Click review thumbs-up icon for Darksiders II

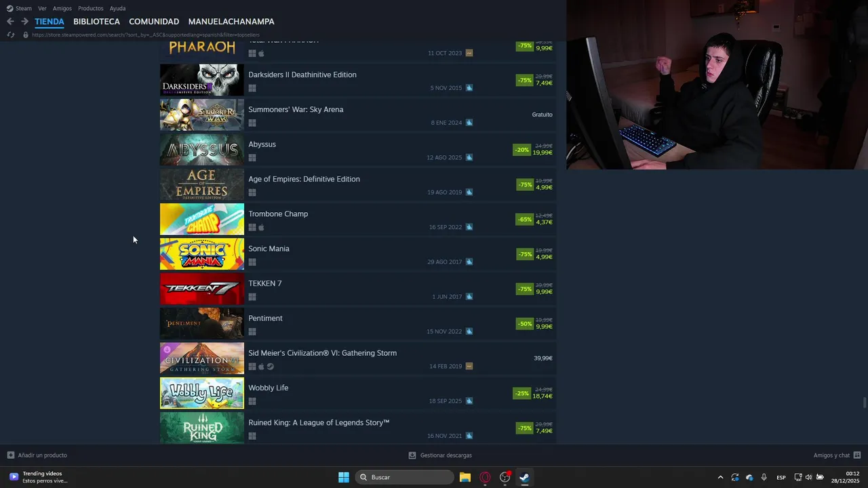[x=469, y=88]
